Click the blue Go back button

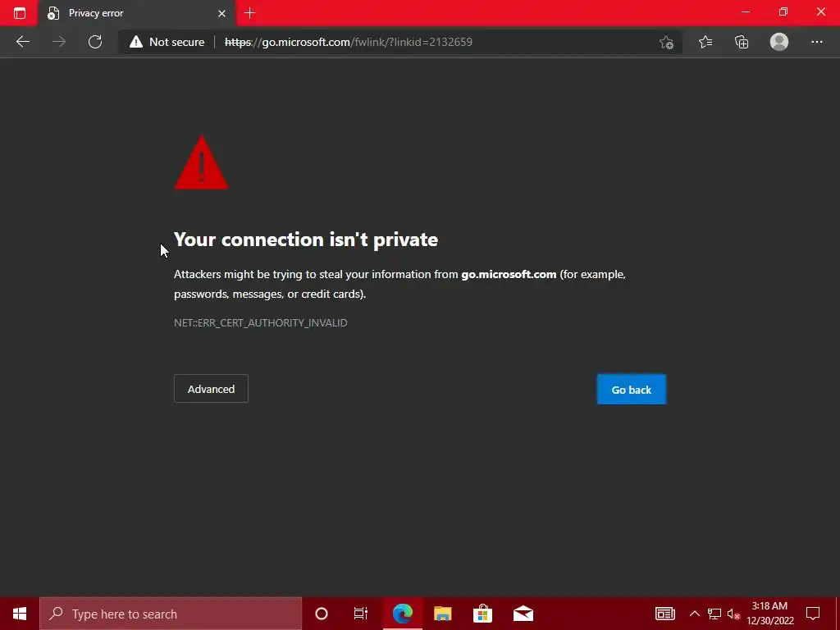pos(632,390)
